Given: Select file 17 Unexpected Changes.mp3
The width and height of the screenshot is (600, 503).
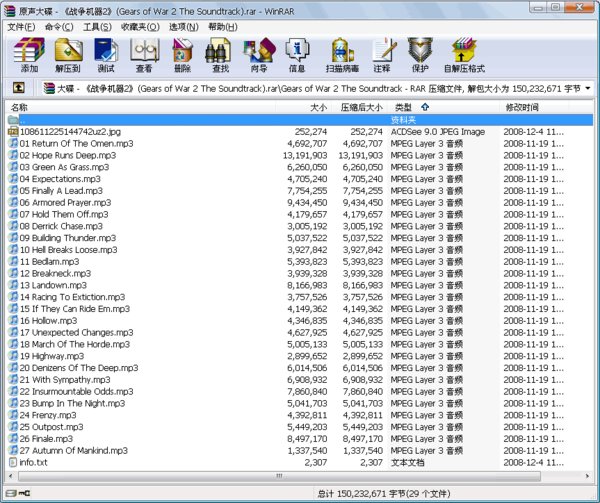Looking at the screenshot, I should pos(77,332).
